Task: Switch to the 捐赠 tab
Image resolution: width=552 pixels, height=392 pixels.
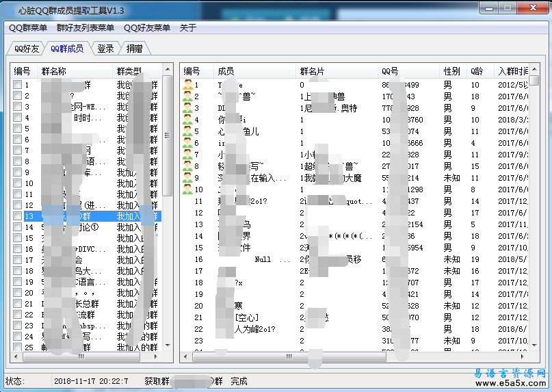Action: click(134, 49)
